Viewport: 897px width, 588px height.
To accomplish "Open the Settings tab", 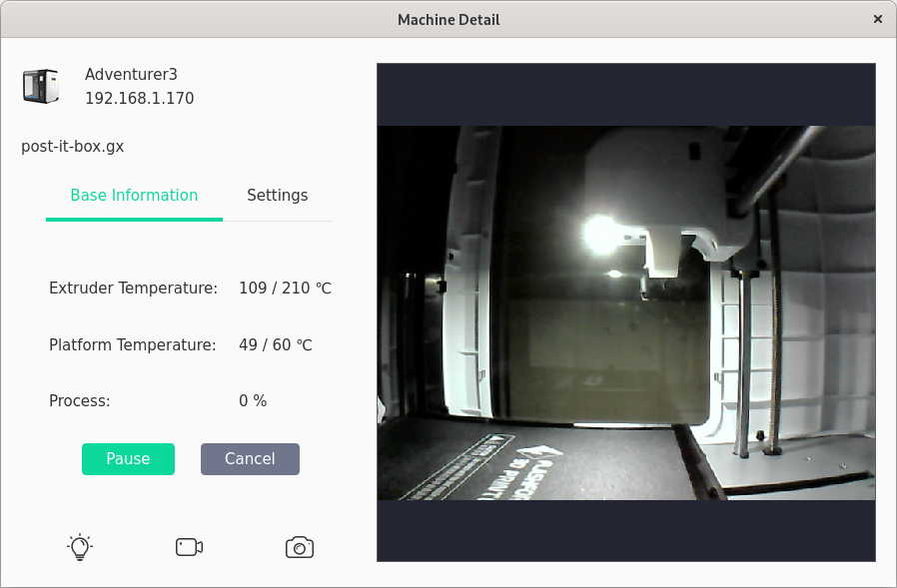I will pyautogui.click(x=277, y=195).
